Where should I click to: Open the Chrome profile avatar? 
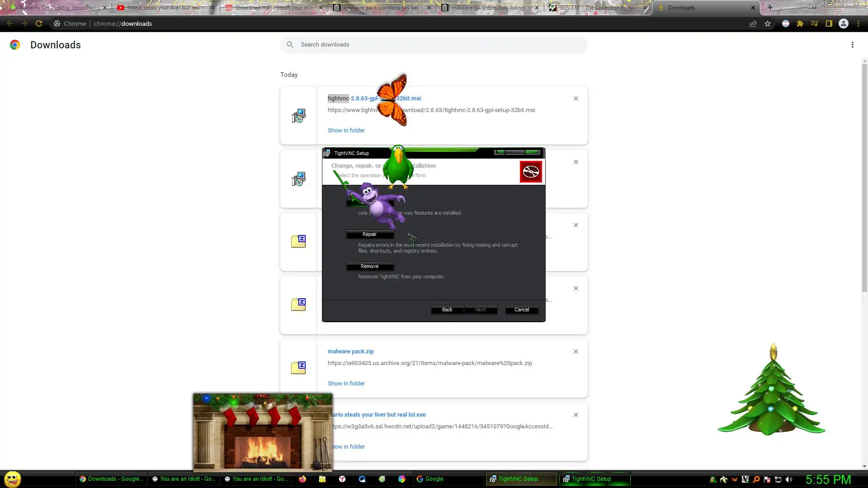(x=843, y=24)
